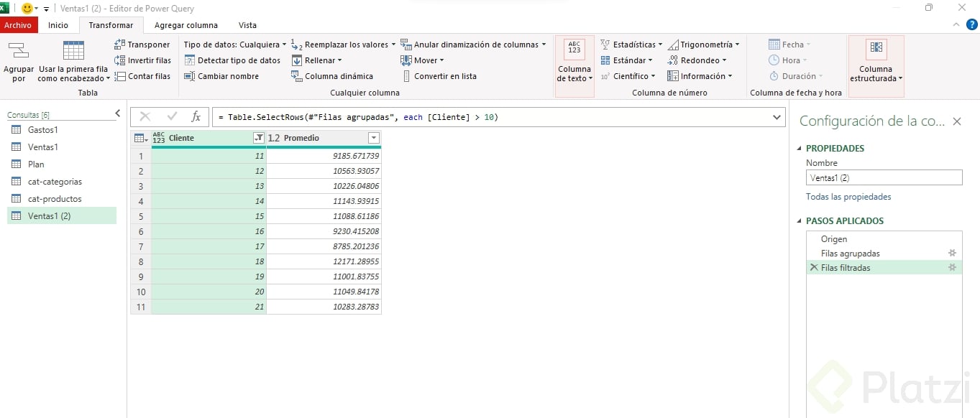This screenshot has height=418, width=980.
Task: Confirm formula with checkmark button
Action: click(172, 116)
